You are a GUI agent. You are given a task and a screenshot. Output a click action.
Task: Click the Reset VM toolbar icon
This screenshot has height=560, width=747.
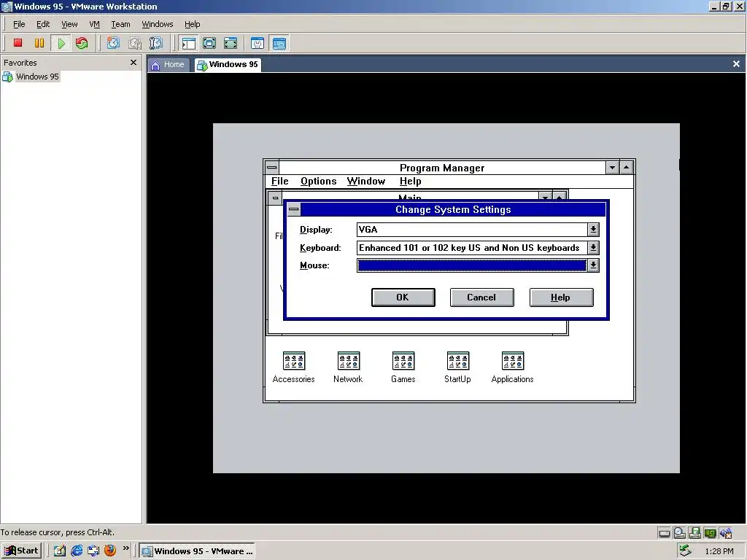(82, 43)
